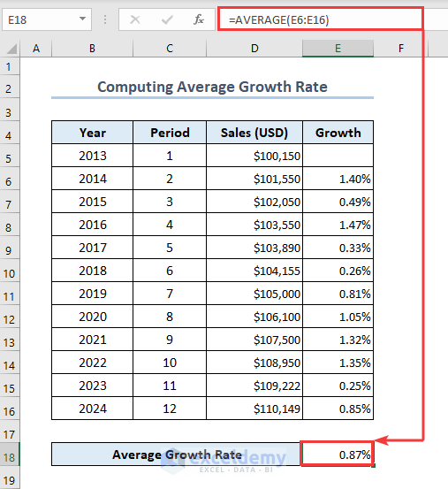Select cell containing year 2024
The height and width of the screenshot is (489, 448).
pyautogui.click(x=92, y=409)
